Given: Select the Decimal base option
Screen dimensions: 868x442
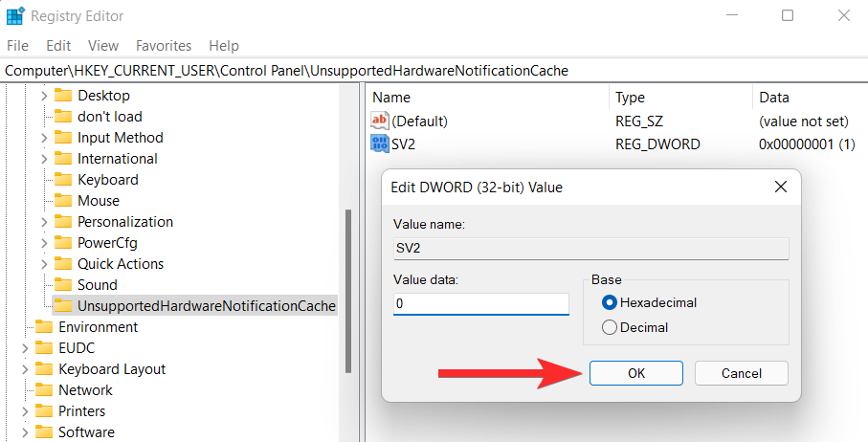Looking at the screenshot, I should click(610, 327).
